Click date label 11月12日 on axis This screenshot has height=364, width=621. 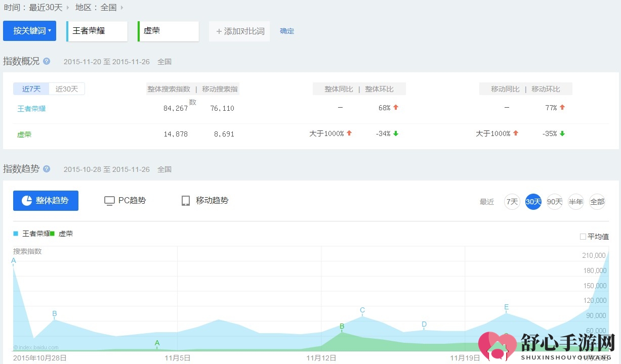(x=321, y=357)
